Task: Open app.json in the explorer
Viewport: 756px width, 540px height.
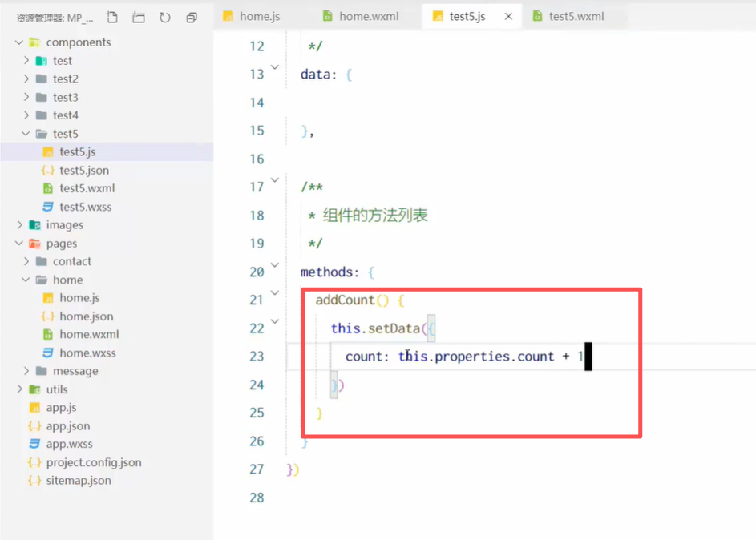Action: pyautogui.click(x=107, y=426)
